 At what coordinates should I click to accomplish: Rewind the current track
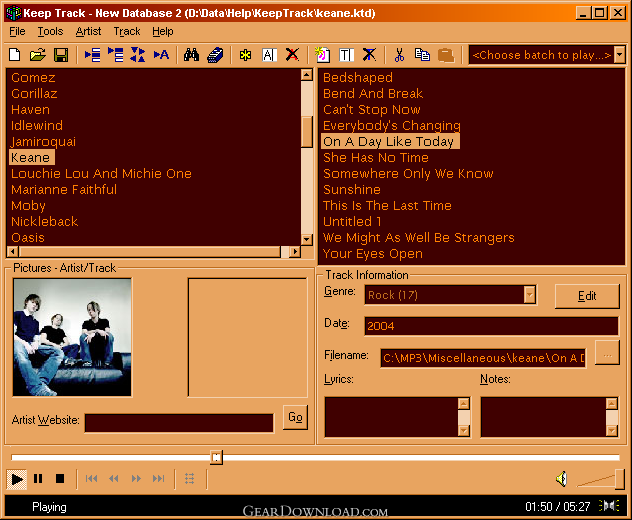coord(114,478)
